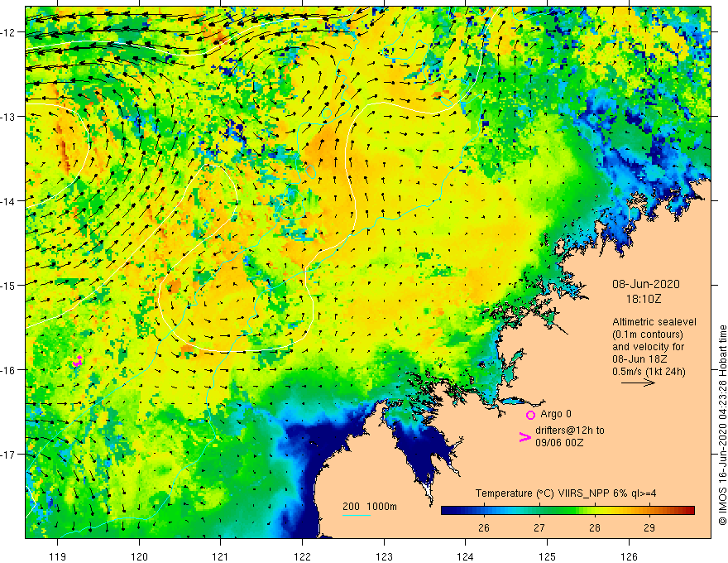Click longitude axis label 122
Image resolution: width=728 pixels, height=563 pixels.
[302, 556]
